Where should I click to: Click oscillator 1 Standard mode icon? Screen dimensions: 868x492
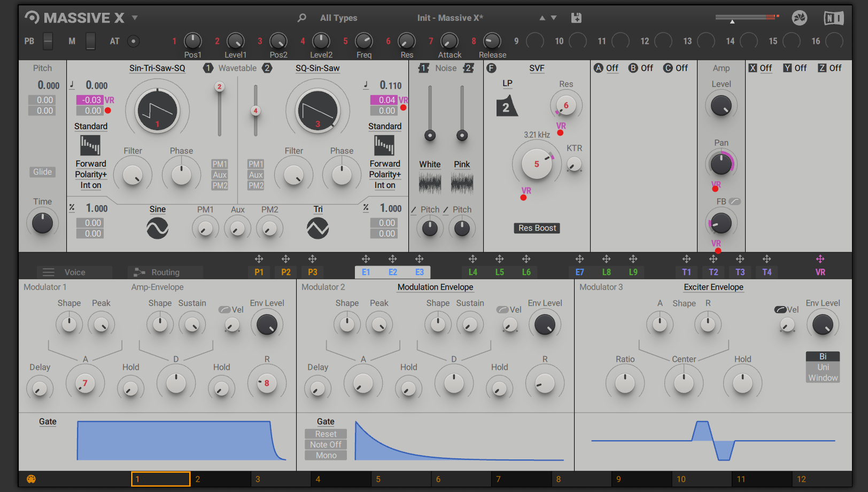pyautogui.click(x=90, y=145)
